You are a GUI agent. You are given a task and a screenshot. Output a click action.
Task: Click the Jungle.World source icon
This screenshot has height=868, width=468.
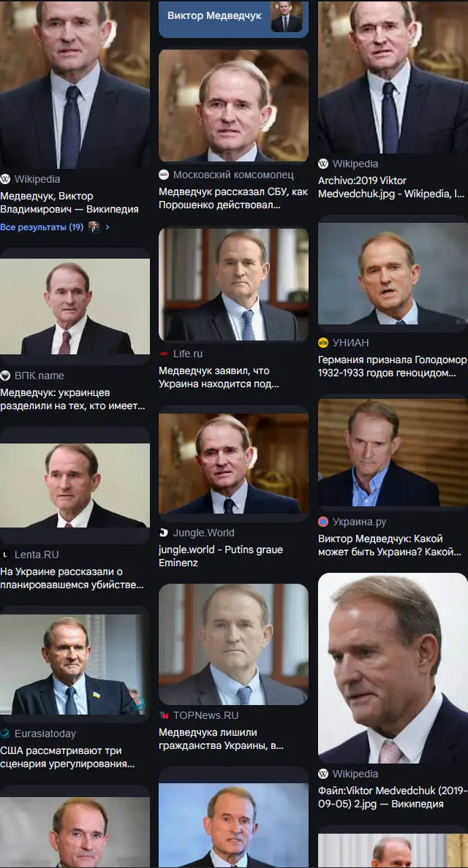pyautogui.click(x=164, y=533)
